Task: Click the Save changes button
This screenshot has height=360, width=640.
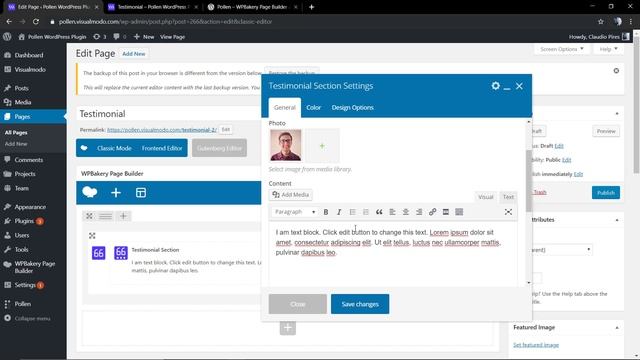Action: tap(360, 304)
